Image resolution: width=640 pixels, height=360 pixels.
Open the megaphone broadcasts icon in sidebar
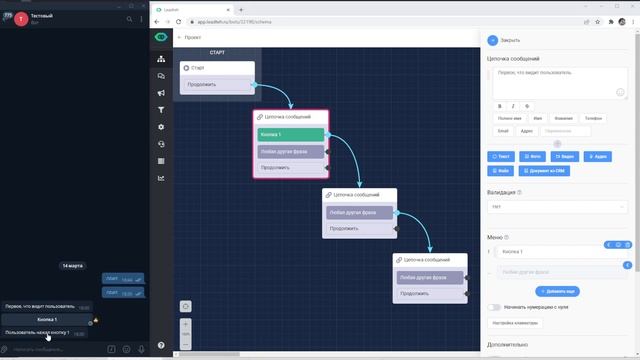click(161, 93)
